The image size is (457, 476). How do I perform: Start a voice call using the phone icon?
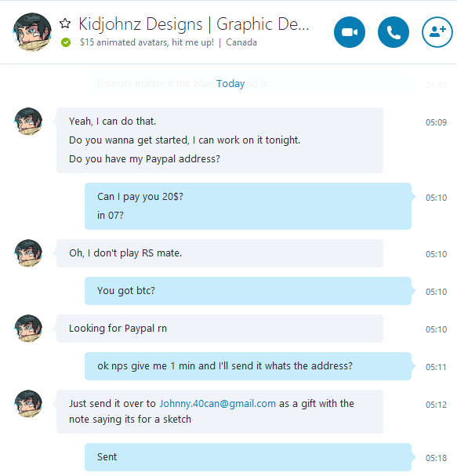pos(394,32)
